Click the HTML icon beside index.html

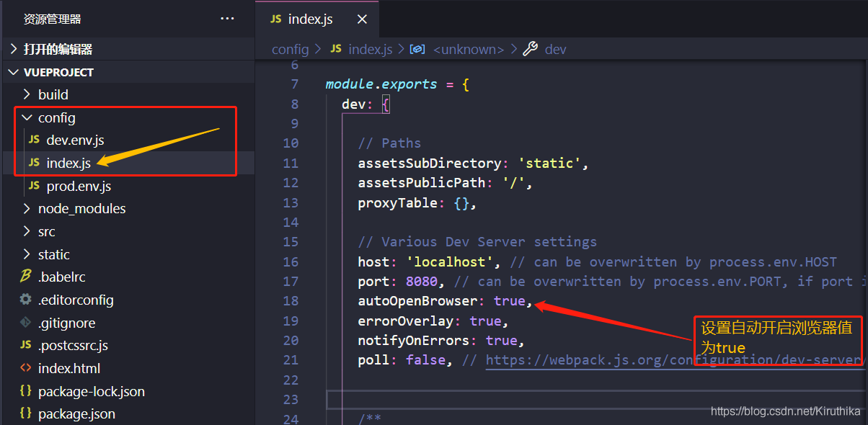pos(26,368)
